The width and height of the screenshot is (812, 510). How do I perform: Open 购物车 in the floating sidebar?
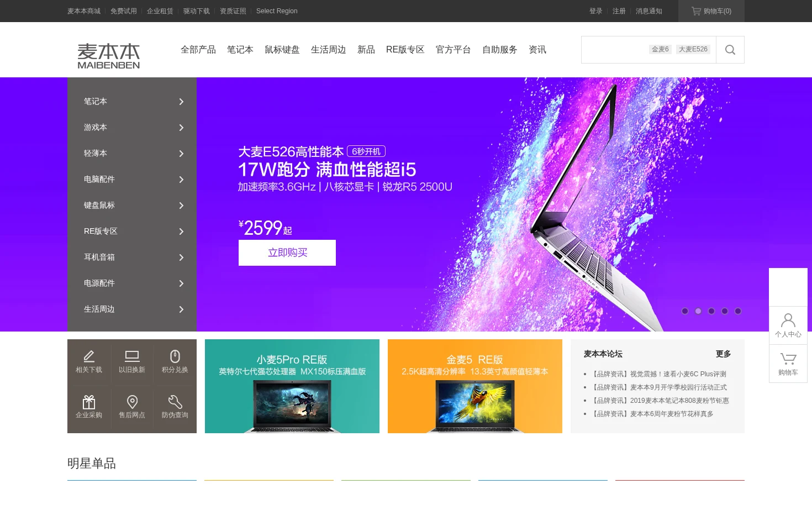click(x=788, y=364)
